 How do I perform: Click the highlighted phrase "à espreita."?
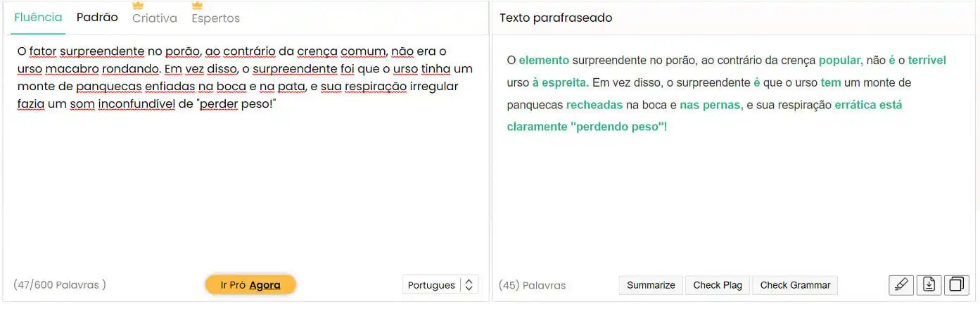[561, 83]
